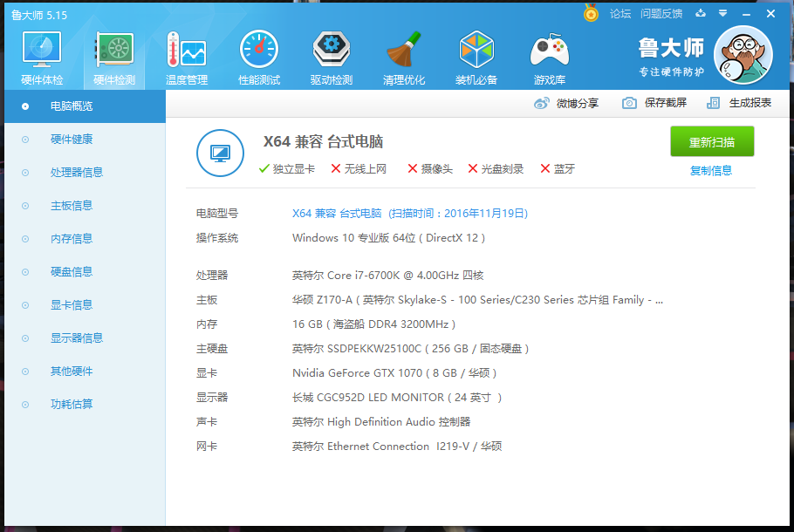794x532 pixels.
Task: Select the 硬盘信息 sidebar item
Action: 86,272
